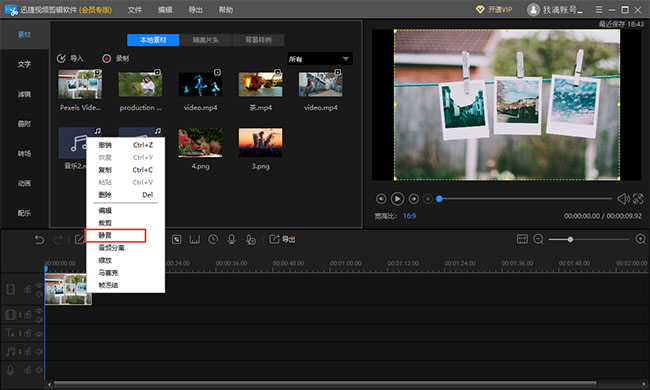Redo using the timeline toolbar arrow

[x=58, y=240]
